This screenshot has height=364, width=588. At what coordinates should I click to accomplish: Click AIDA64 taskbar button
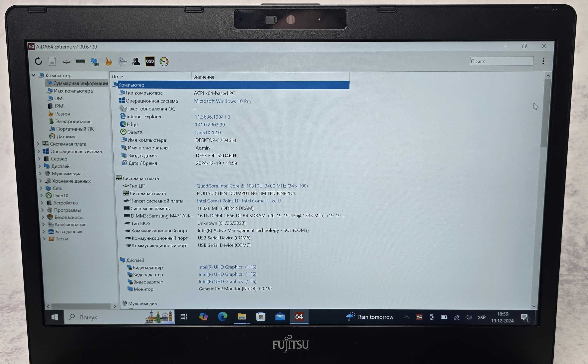pyautogui.click(x=299, y=316)
